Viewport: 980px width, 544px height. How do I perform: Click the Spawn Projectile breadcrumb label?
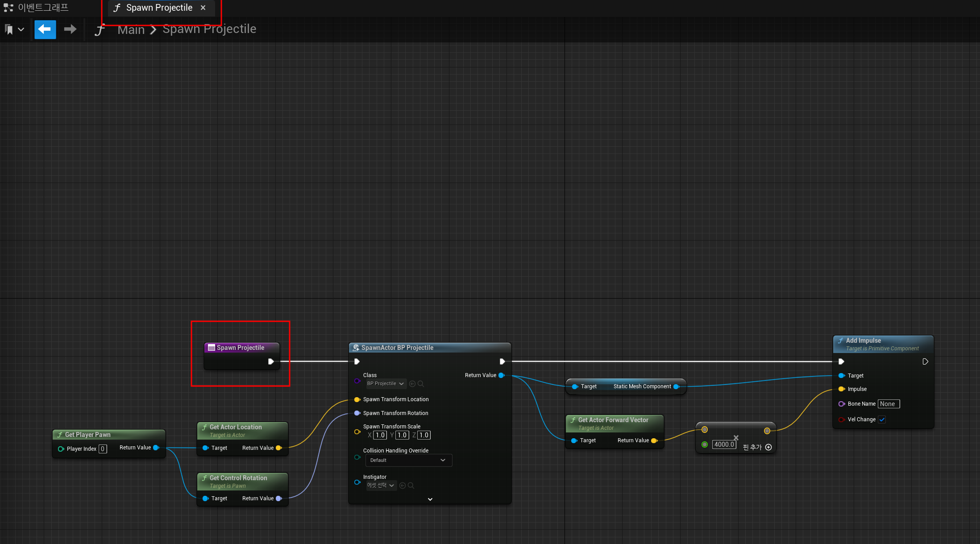(x=209, y=29)
